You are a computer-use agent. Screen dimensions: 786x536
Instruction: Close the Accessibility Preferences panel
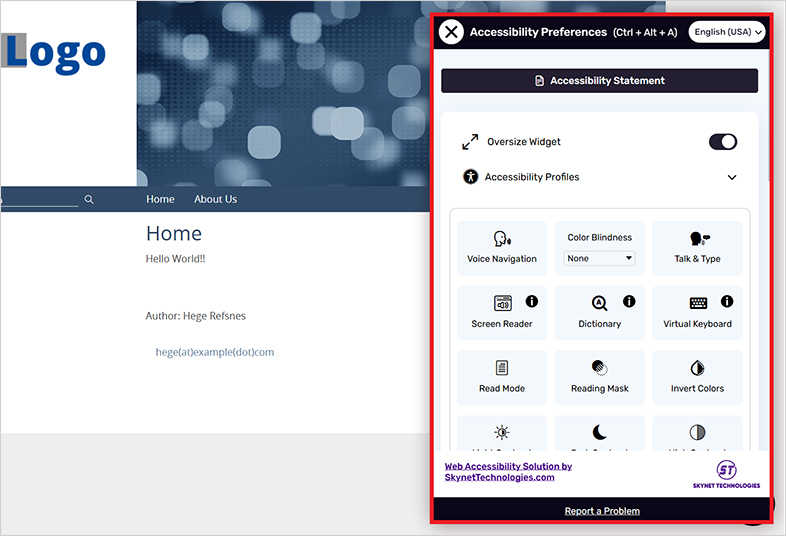pyautogui.click(x=451, y=32)
